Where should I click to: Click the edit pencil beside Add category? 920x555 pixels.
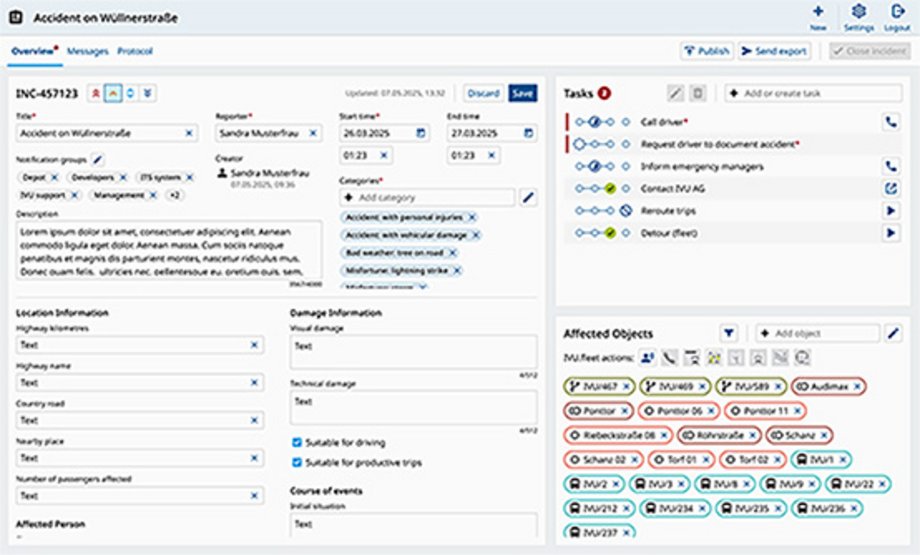[528, 198]
